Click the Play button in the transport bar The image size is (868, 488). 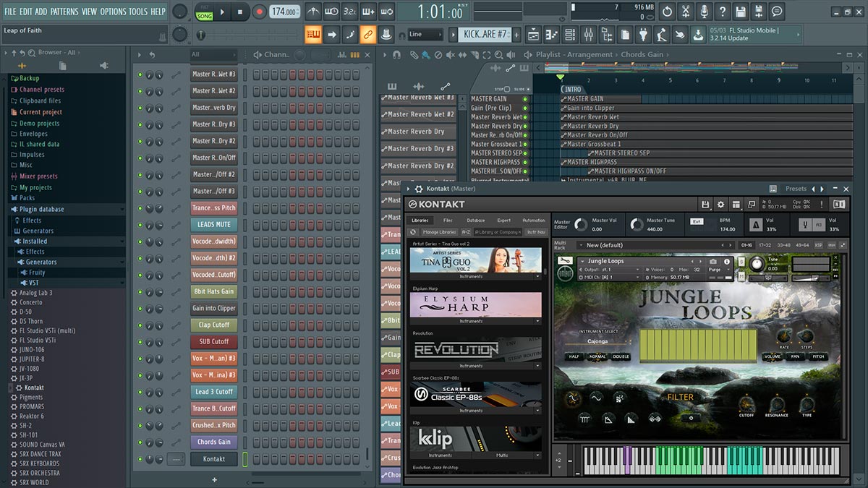click(x=222, y=12)
